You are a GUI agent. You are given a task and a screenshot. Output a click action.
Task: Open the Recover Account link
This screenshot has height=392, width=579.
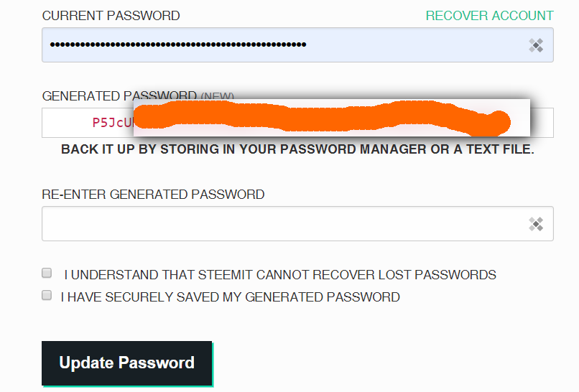(489, 16)
